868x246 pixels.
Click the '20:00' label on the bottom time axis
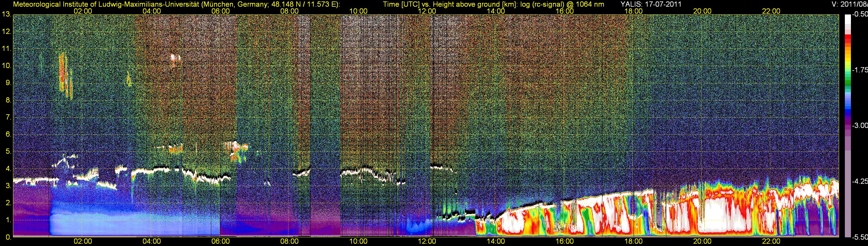tap(702, 242)
